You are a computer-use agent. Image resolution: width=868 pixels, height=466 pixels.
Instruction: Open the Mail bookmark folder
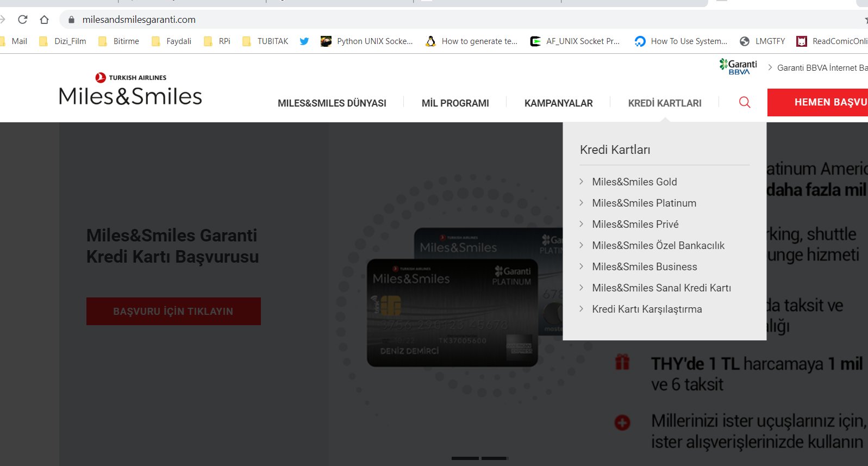pyautogui.click(x=14, y=41)
